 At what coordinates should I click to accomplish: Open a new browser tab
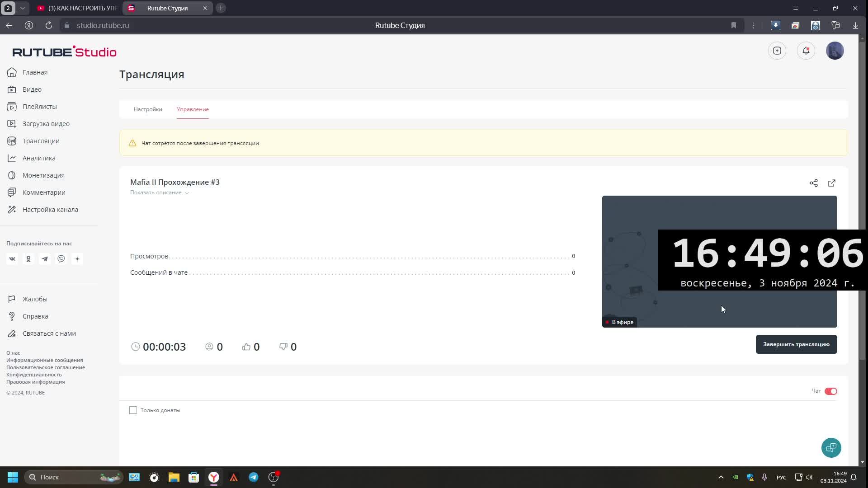coord(221,8)
